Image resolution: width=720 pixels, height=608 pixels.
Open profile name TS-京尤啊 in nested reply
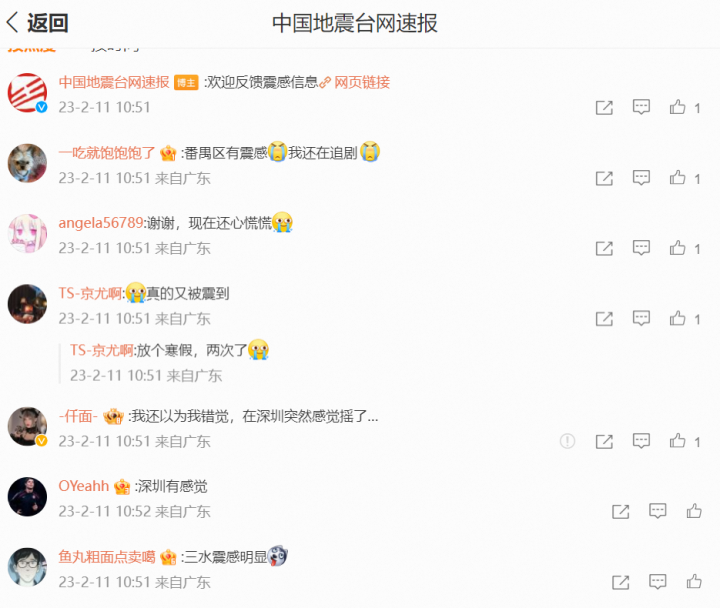point(101,350)
